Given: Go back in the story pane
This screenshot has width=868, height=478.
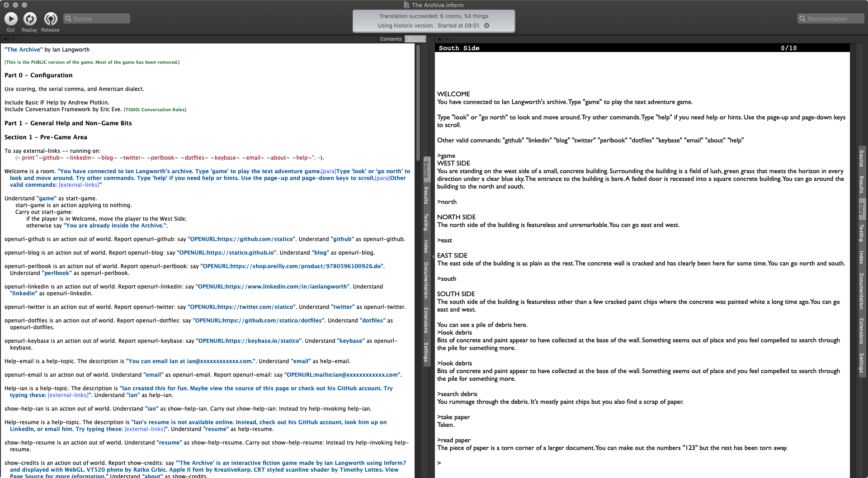Looking at the screenshot, I should pos(439,39).
